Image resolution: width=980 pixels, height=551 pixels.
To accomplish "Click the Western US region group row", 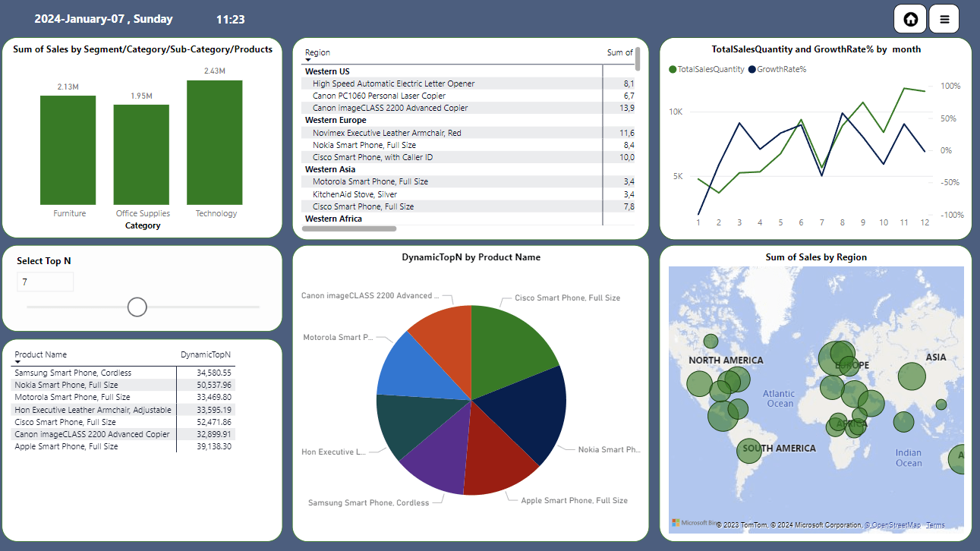I will click(327, 71).
